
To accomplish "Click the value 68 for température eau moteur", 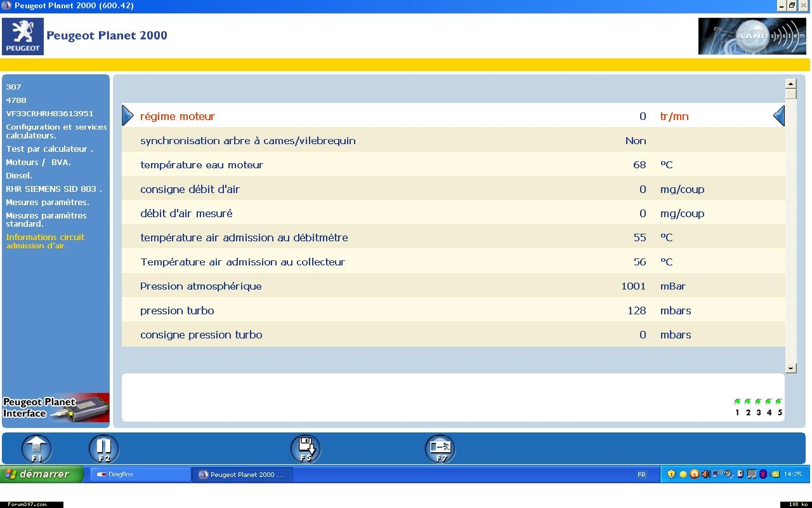I will (639, 165).
